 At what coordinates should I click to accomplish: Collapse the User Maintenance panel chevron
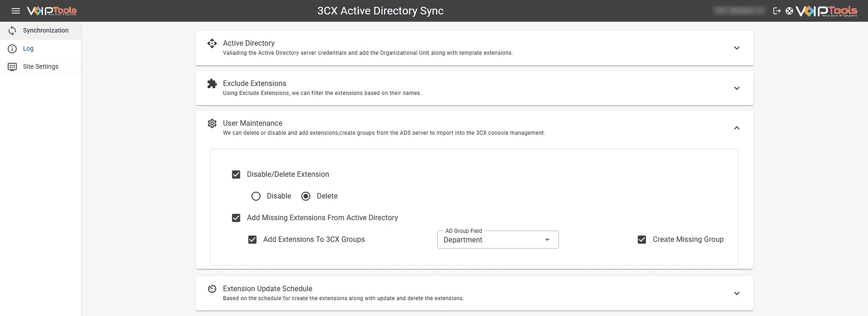click(737, 128)
